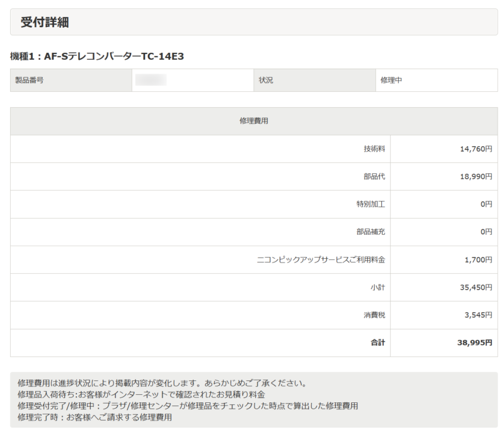Select the 14,760円 amount
The image size is (504, 437).
point(476,149)
